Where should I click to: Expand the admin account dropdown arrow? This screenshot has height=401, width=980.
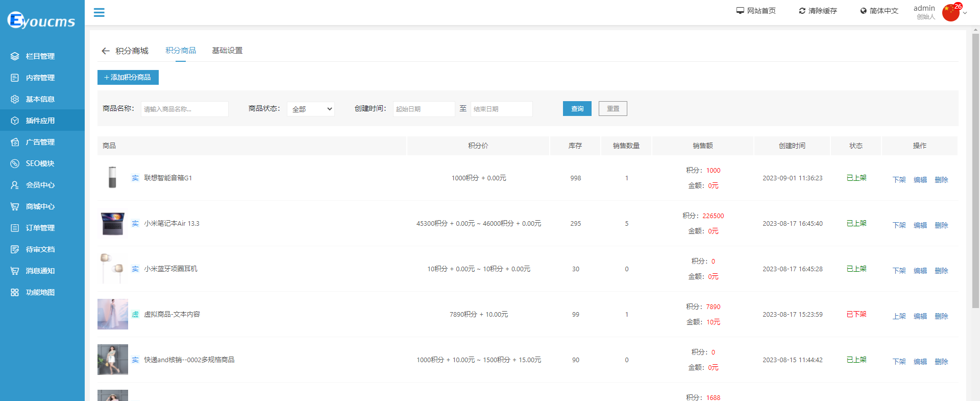click(965, 13)
